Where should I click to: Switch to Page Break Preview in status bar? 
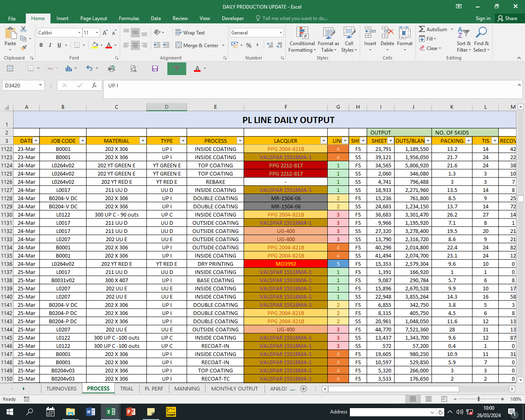point(444,399)
